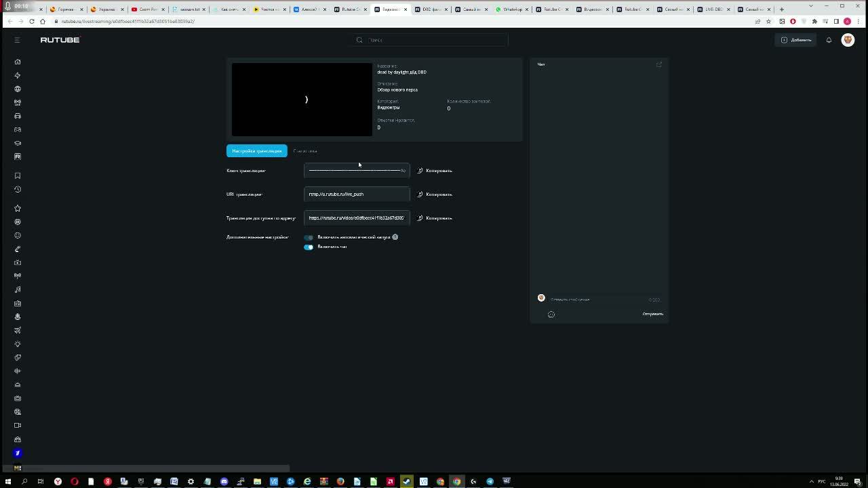Click the Добавить button in the header
The width and height of the screenshot is (868, 488).
click(797, 40)
